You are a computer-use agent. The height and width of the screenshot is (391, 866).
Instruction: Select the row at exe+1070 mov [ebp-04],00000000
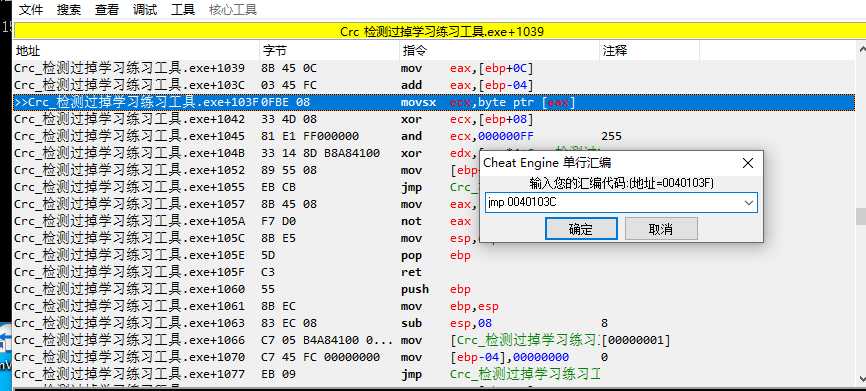(x=434, y=357)
